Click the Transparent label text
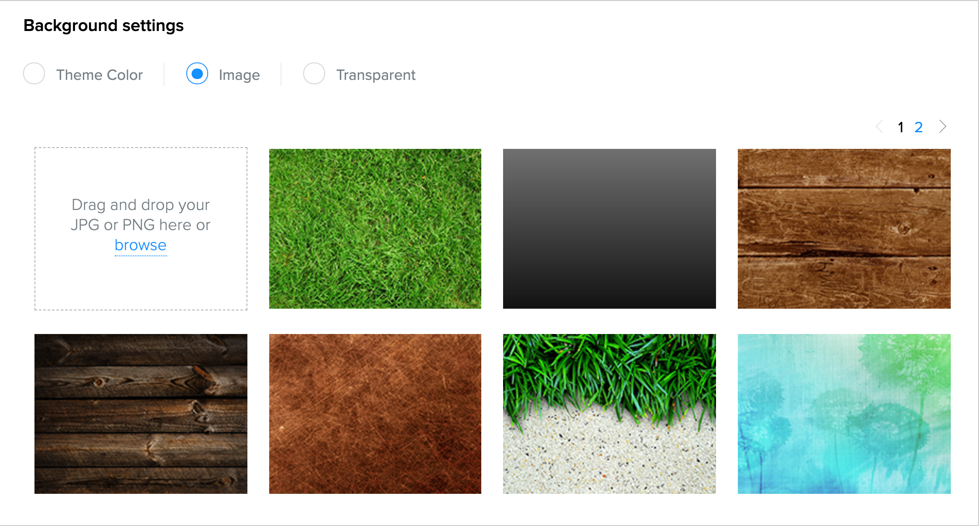The height and width of the screenshot is (527, 980). [376, 75]
